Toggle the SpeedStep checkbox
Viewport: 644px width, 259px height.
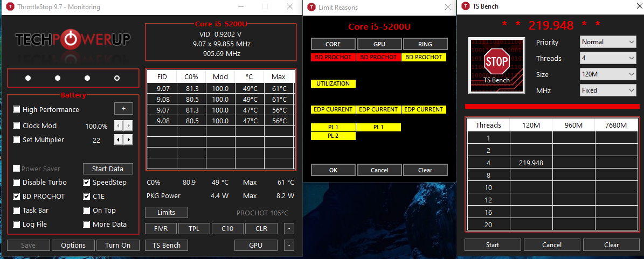coord(86,182)
